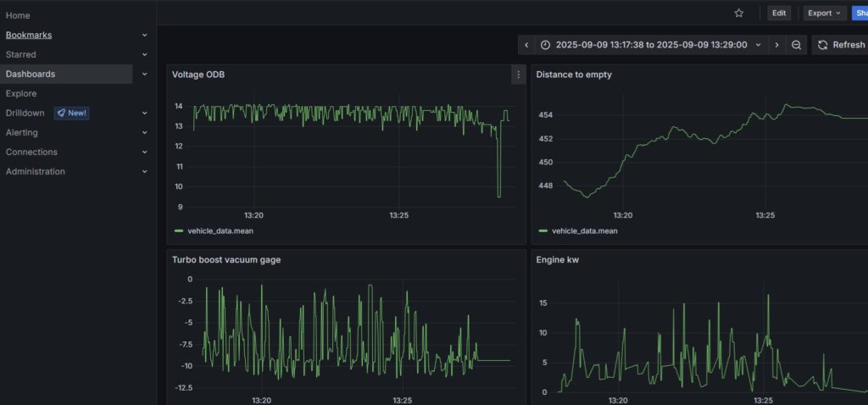This screenshot has height=405, width=868.
Task: Open Explore from the sidebar
Action: tap(21, 93)
